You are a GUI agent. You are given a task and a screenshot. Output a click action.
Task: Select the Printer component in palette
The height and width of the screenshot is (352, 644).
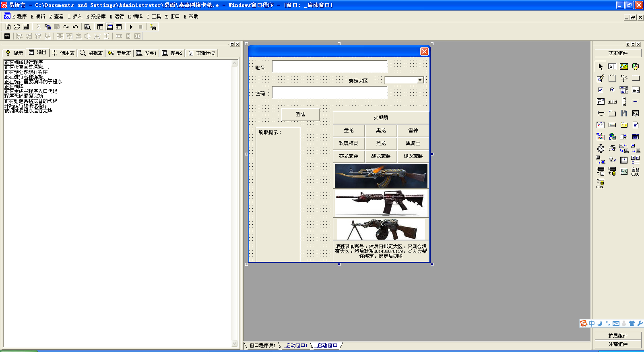tap(612, 149)
